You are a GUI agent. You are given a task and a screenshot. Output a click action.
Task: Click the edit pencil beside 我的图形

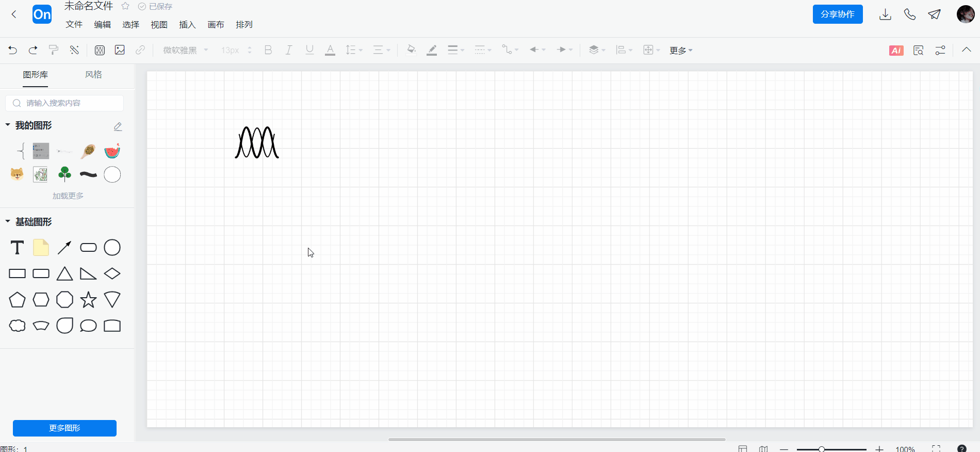click(118, 126)
